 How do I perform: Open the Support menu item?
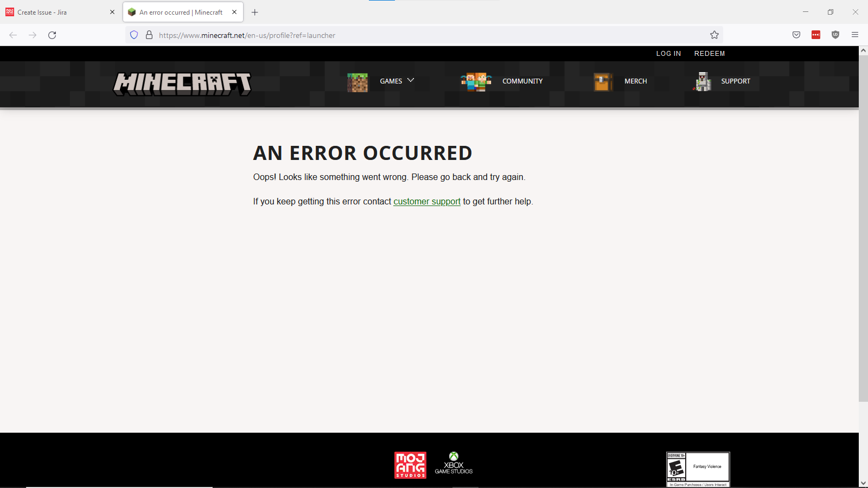[736, 81]
